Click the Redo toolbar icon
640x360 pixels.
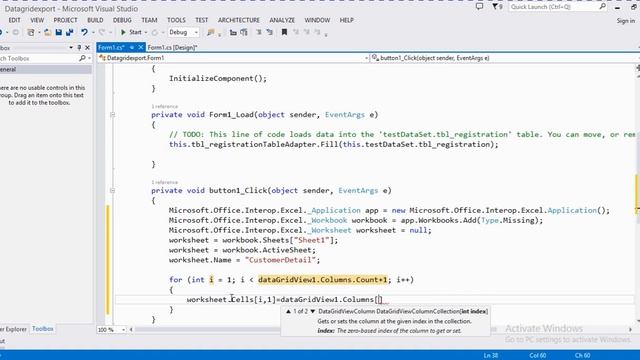[102, 32]
